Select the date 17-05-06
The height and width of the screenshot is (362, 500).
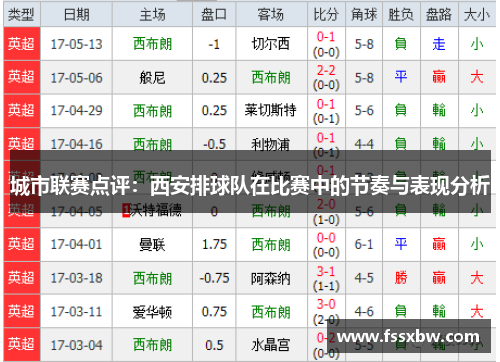click(x=76, y=78)
